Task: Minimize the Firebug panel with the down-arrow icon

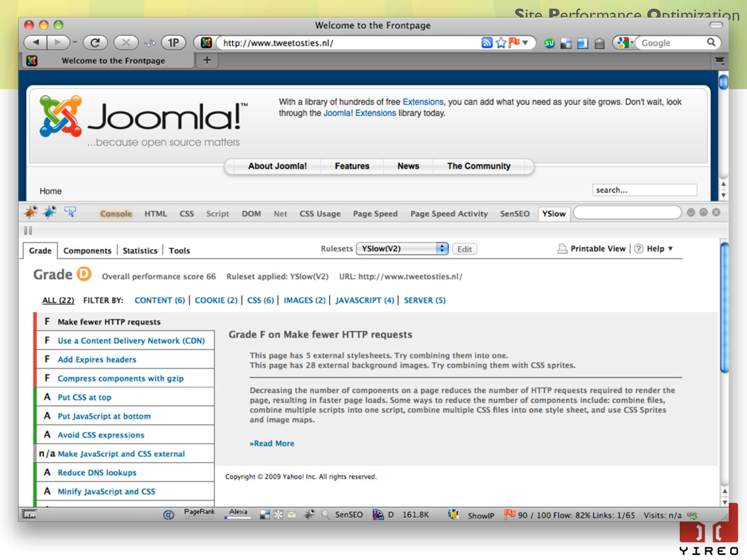Action: (691, 212)
